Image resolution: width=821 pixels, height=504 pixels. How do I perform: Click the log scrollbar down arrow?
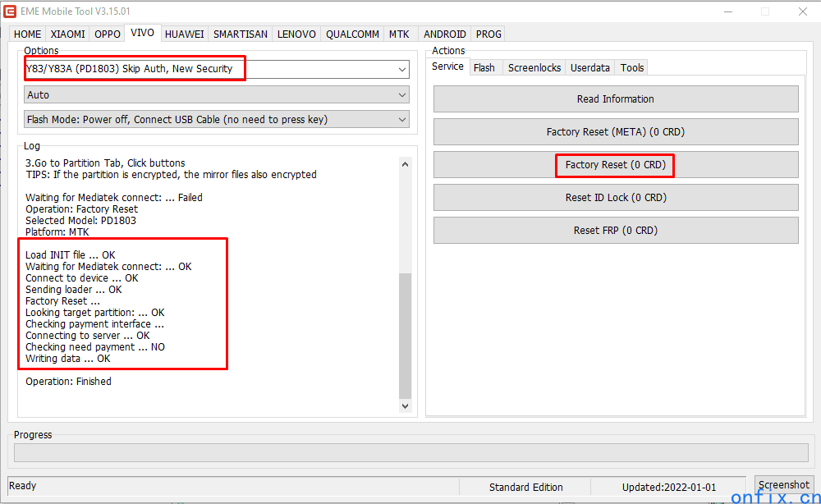[x=405, y=405]
